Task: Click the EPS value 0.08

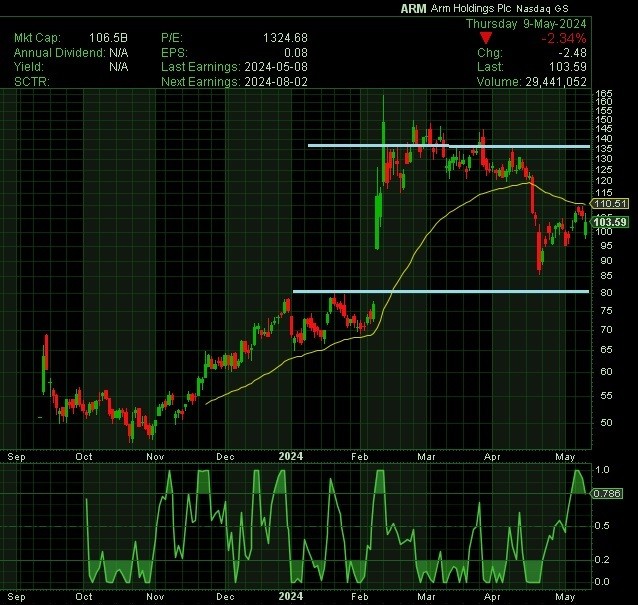Action: click(296, 52)
